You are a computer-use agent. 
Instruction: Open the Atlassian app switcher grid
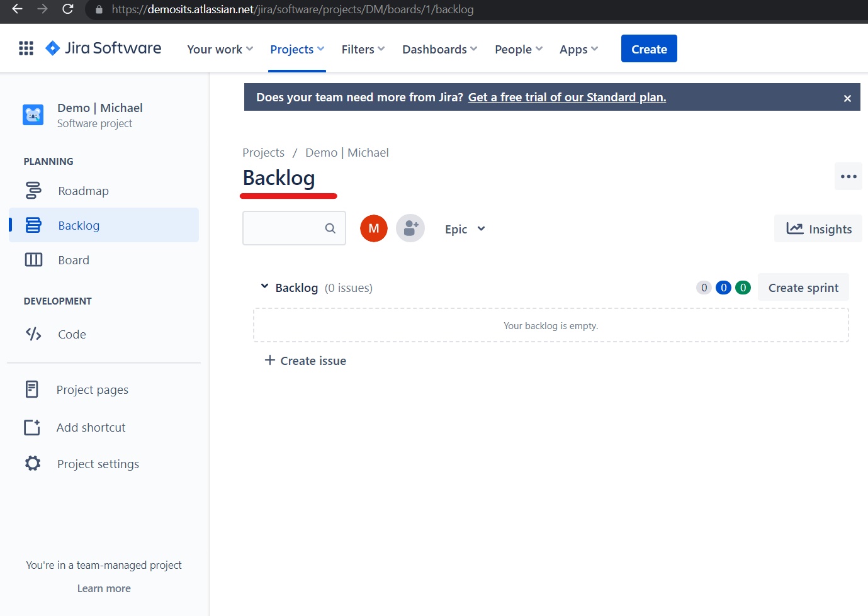click(x=25, y=48)
